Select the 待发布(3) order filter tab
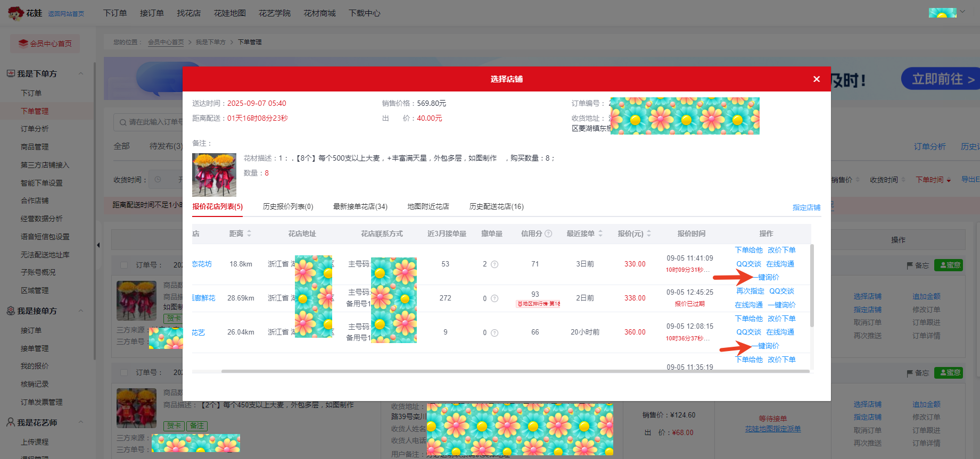This screenshot has width=980, height=459. tap(166, 146)
